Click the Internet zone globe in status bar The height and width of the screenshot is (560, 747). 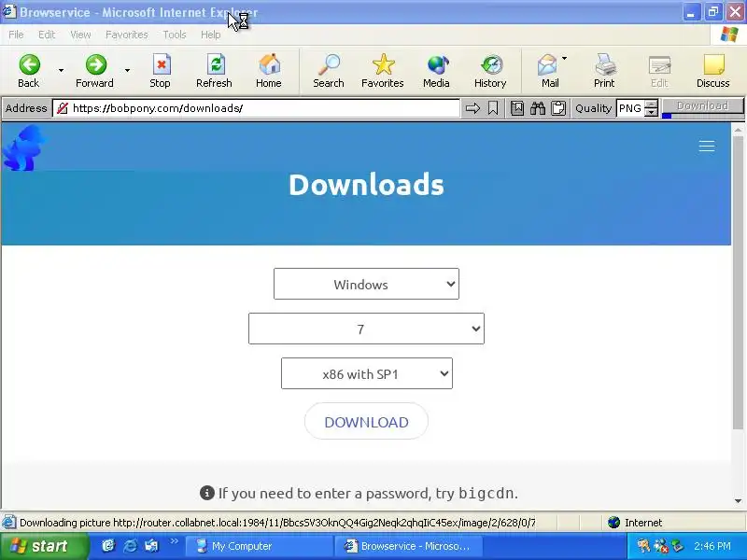point(614,523)
